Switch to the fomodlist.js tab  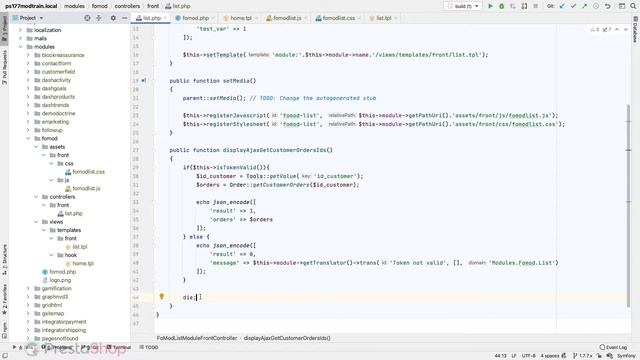tap(287, 18)
